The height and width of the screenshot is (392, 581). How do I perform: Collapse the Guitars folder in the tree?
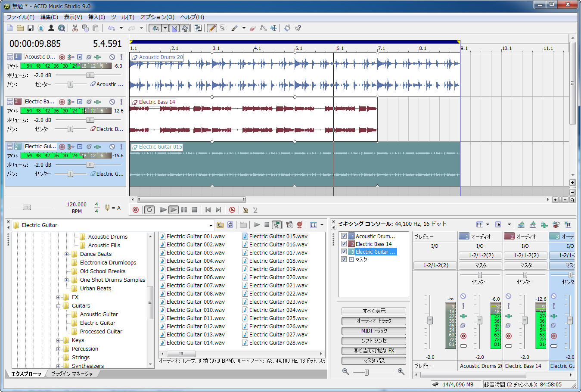[59, 306]
